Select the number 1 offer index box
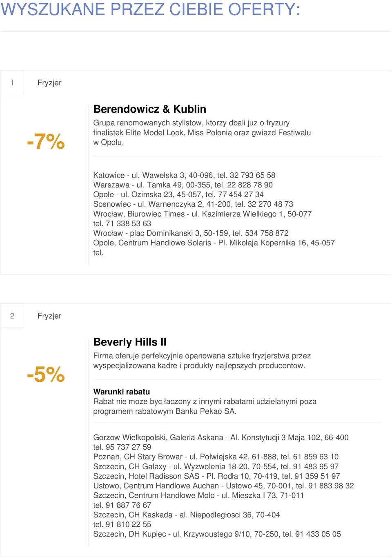Viewport: 392px width, 557px height. pyautogui.click(x=12, y=82)
